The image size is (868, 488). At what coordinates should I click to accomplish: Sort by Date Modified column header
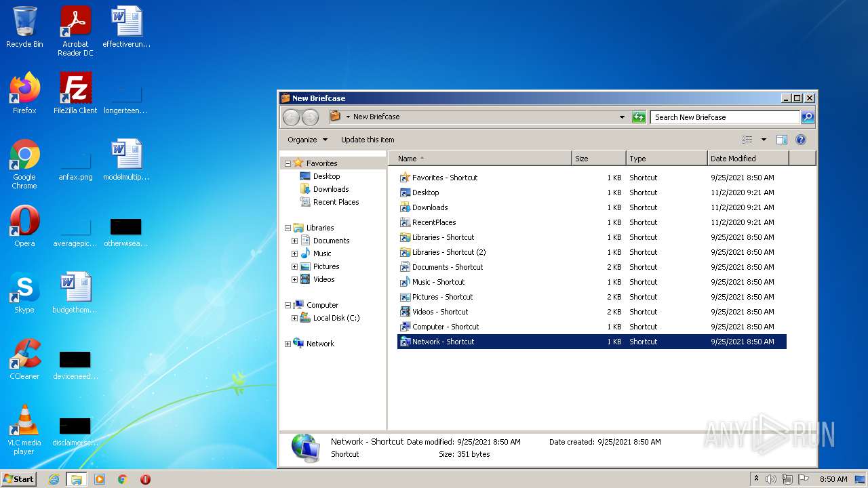coord(749,159)
